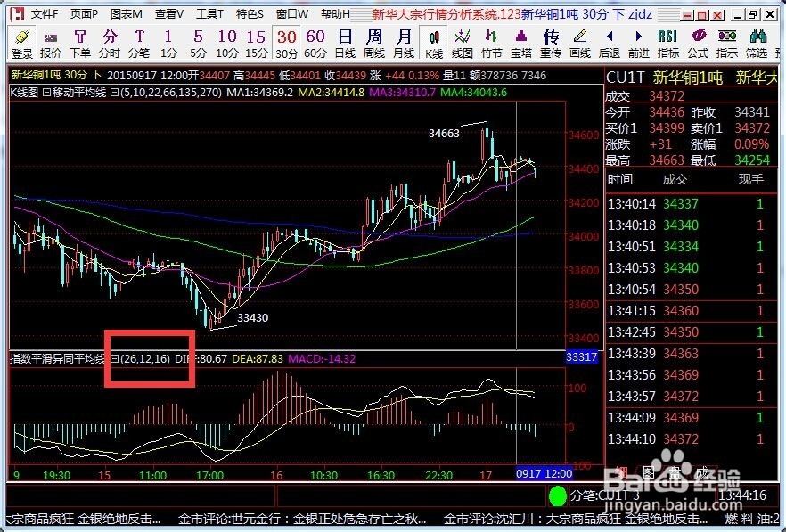
Task: Open the 特色S menu
Action: point(250,13)
